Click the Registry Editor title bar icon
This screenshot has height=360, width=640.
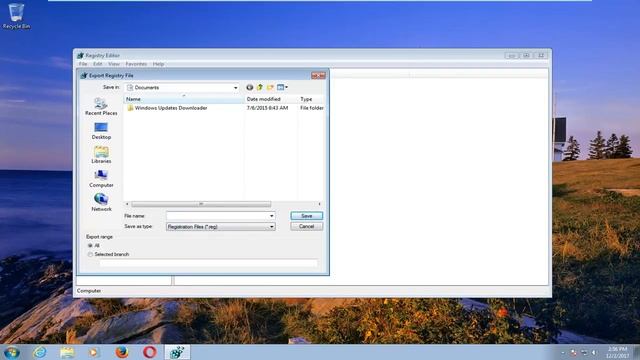(80, 56)
